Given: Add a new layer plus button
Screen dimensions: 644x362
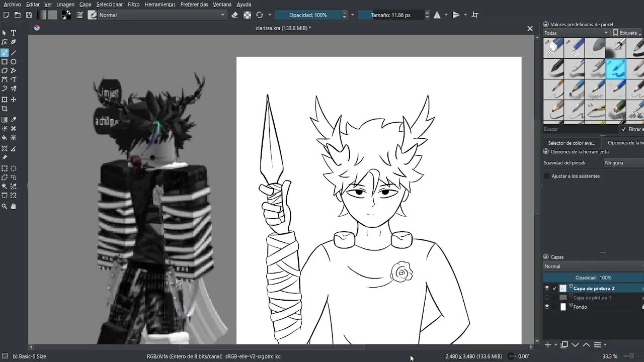Looking at the screenshot, I should tap(548, 345).
